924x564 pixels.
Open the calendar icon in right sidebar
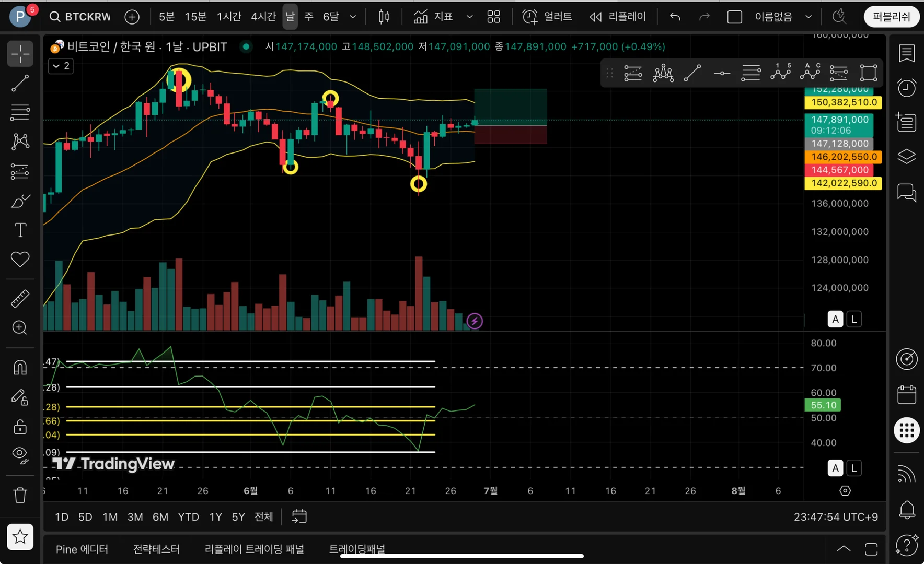(x=907, y=394)
